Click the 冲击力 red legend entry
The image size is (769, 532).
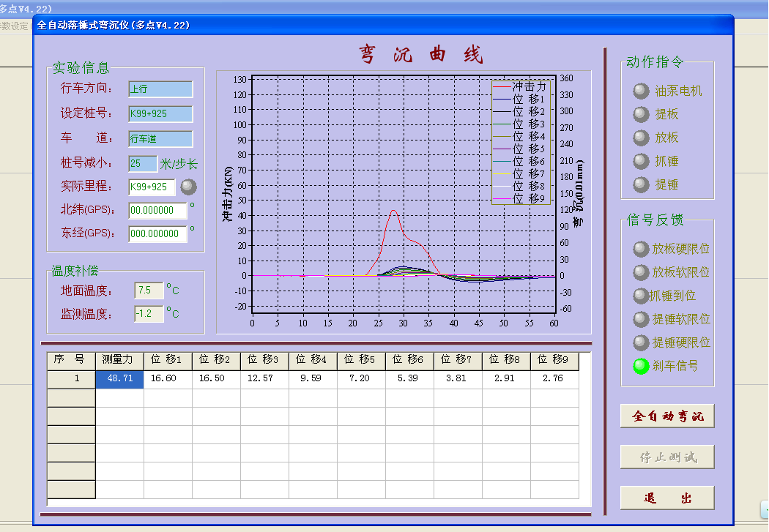pos(520,86)
